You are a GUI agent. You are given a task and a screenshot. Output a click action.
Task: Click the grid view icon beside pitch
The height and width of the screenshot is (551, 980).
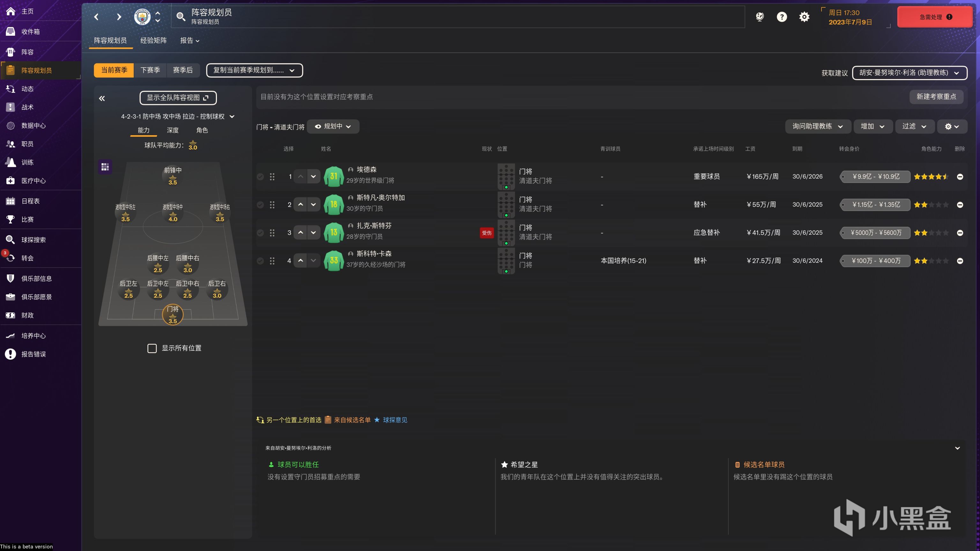[x=105, y=166]
